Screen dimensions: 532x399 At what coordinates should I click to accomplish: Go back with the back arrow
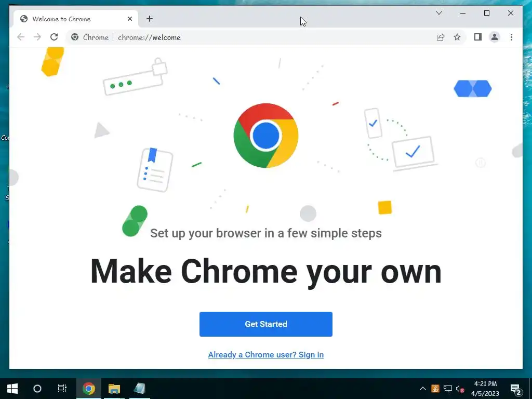[21, 37]
